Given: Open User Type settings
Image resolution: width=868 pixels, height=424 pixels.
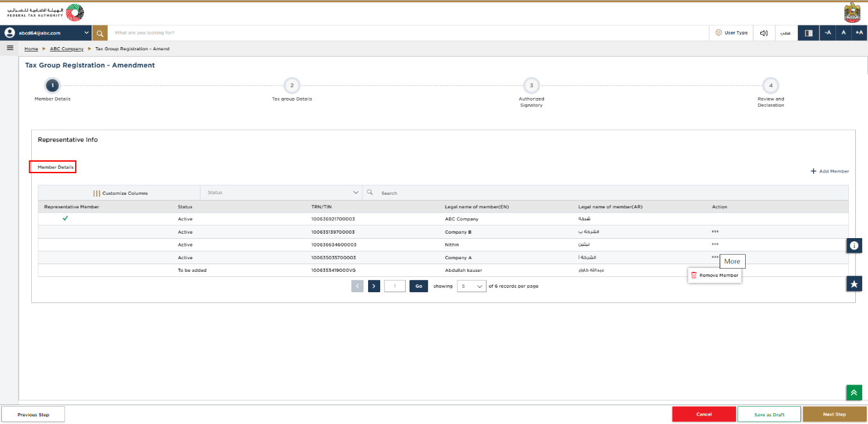Looking at the screenshot, I should point(731,32).
